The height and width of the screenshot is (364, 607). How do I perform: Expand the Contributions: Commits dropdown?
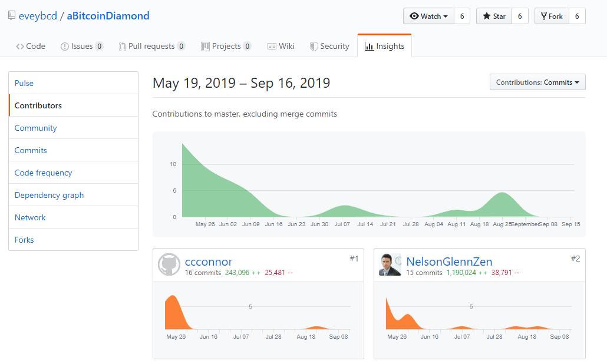537,82
